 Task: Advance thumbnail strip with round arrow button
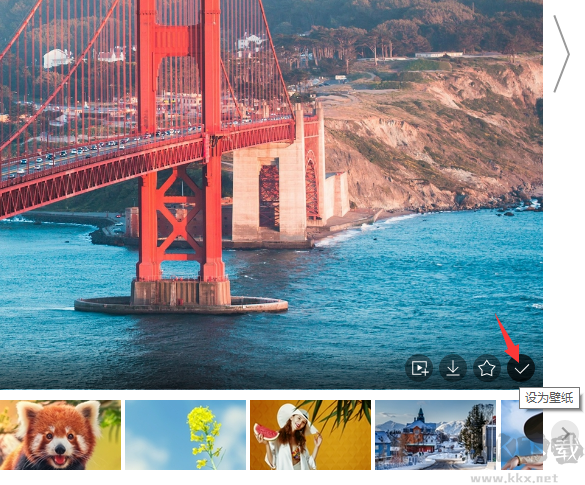[x=565, y=433]
